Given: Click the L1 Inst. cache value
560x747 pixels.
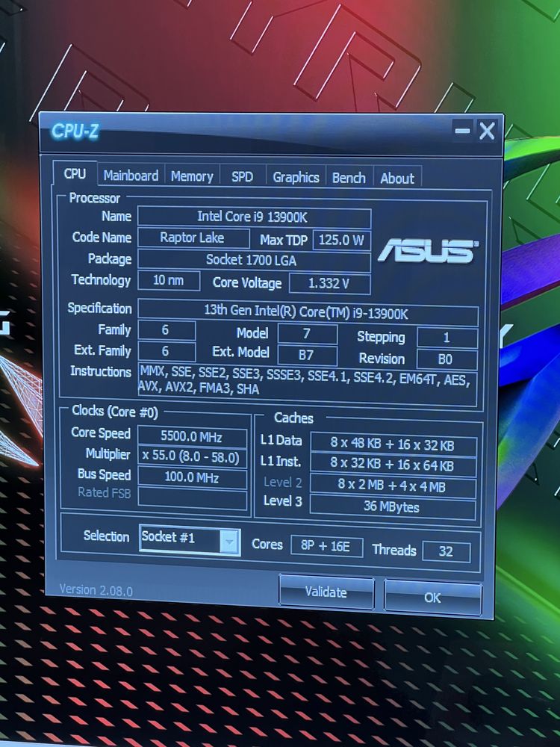Looking at the screenshot, I should pyautogui.click(x=393, y=465).
